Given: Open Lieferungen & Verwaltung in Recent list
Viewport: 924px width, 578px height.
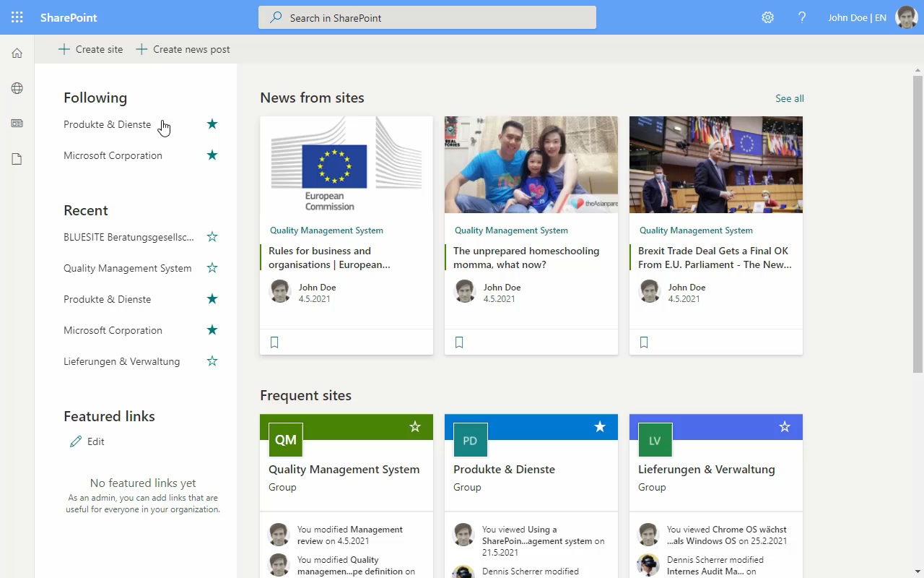Looking at the screenshot, I should (x=122, y=361).
